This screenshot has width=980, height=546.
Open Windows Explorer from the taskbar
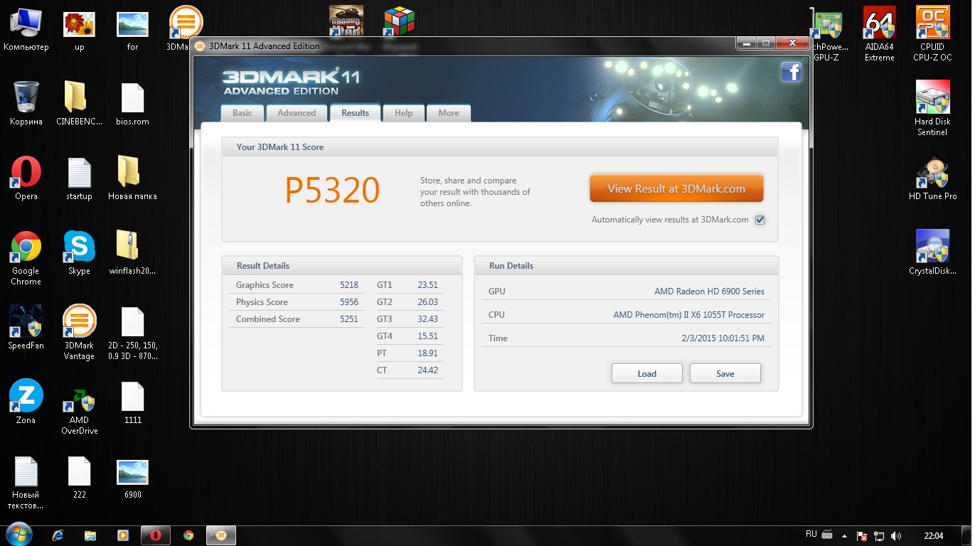coord(90,535)
